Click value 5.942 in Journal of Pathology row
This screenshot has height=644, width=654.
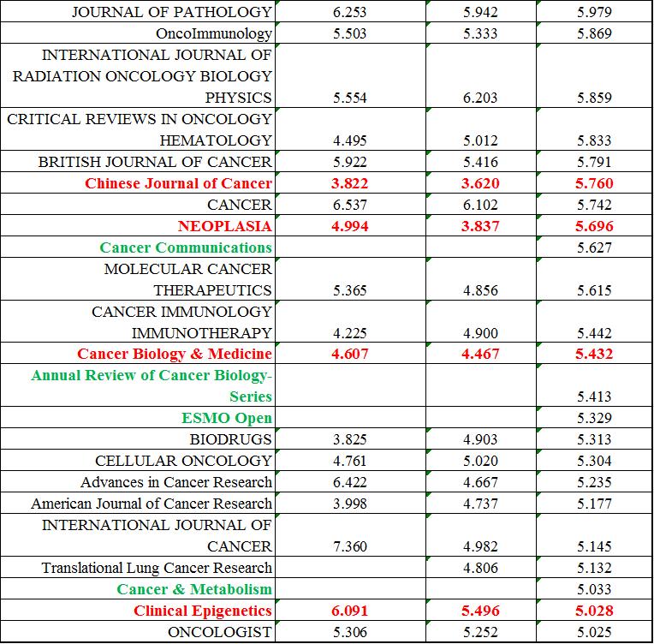[480, 12]
